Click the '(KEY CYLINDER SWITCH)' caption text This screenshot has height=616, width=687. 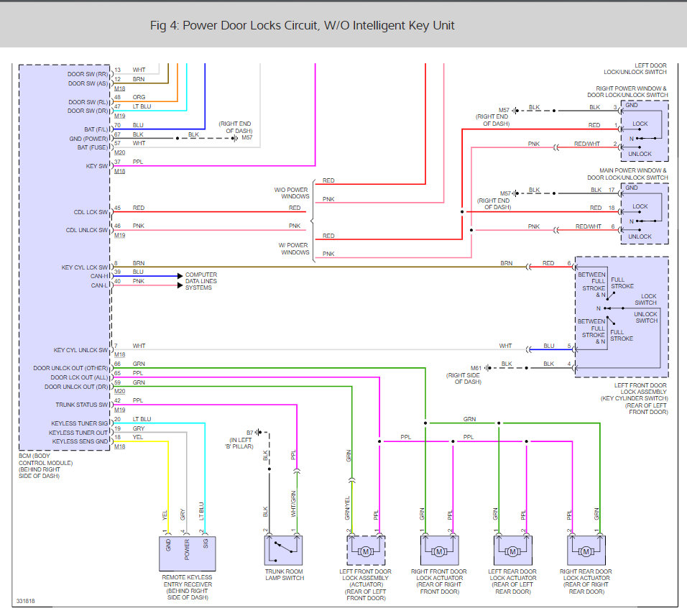point(635,399)
